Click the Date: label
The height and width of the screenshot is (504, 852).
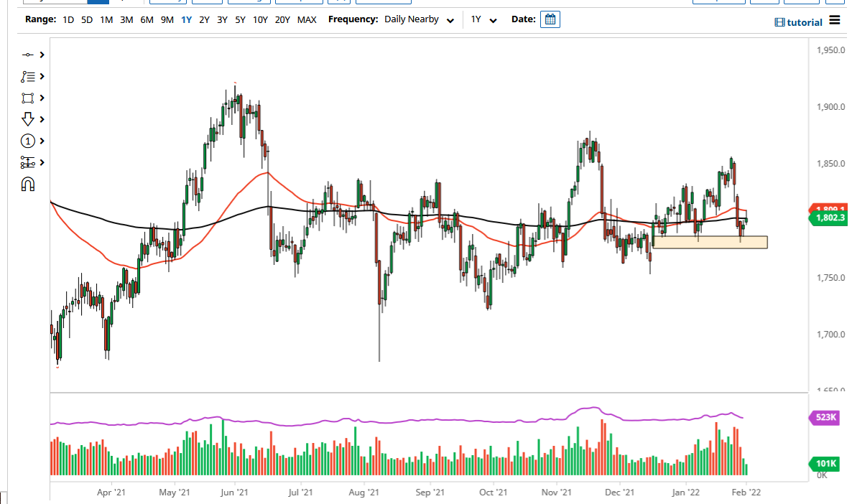(x=523, y=19)
